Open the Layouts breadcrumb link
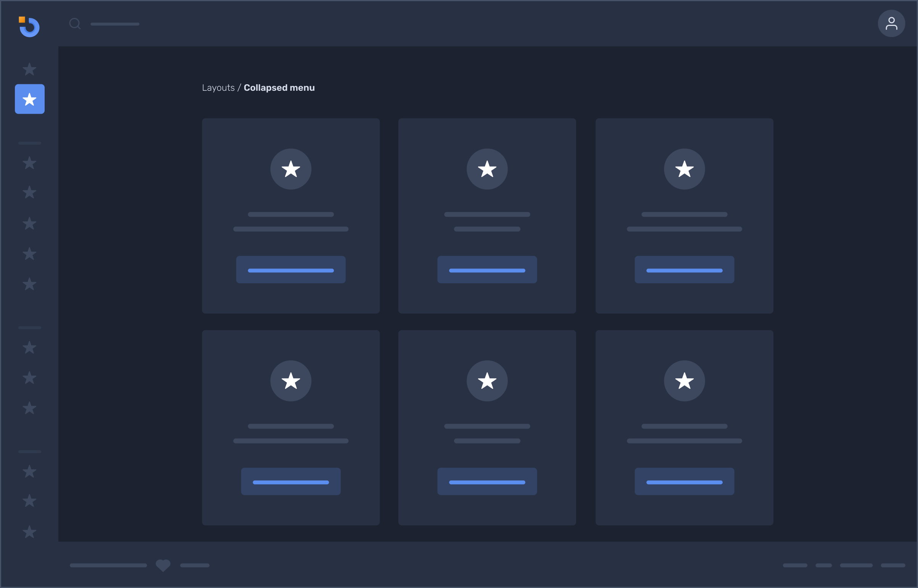Viewport: 918px width, 588px height. (218, 87)
